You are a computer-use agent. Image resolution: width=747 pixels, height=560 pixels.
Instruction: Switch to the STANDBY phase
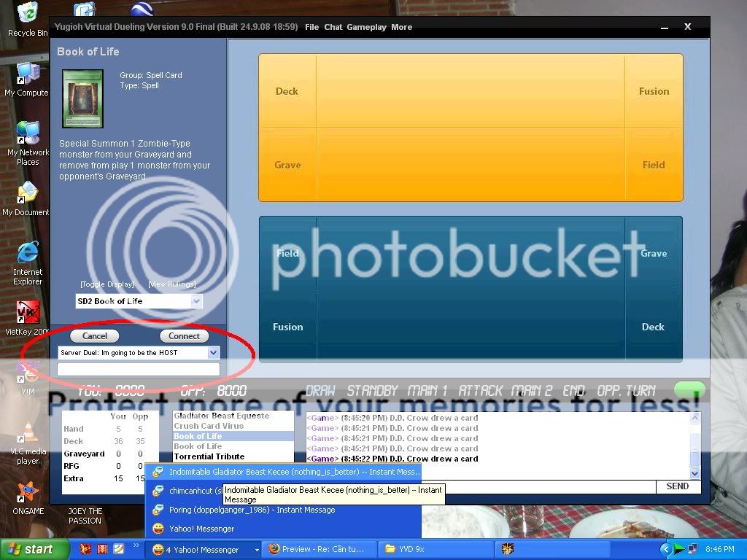pyautogui.click(x=372, y=391)
